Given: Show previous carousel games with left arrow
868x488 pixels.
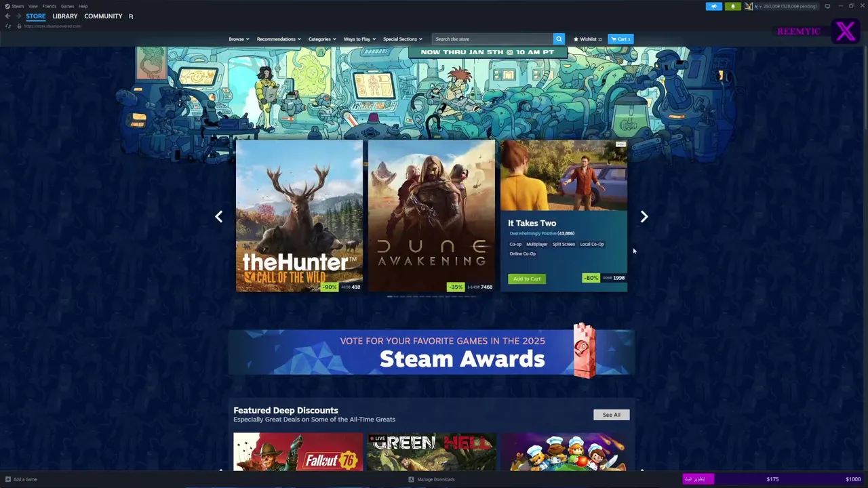Looking at the screenshot, I should point(218,216).
